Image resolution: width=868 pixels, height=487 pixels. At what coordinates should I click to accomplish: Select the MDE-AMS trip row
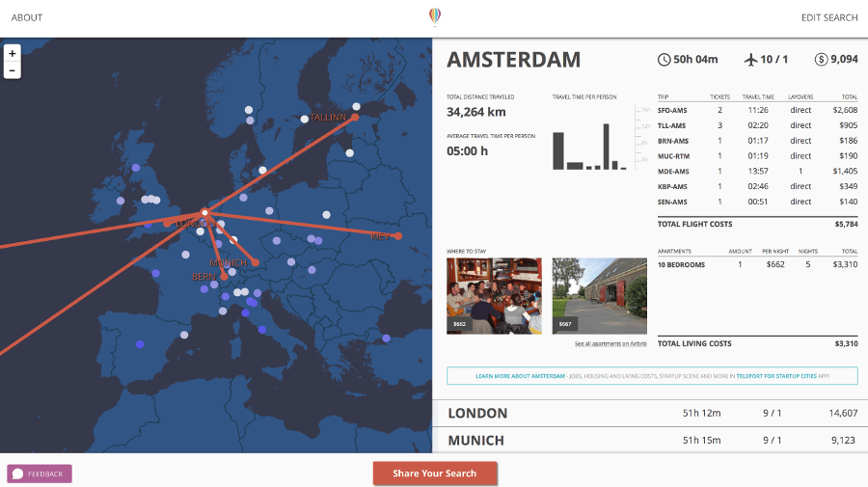click(757, 171)
